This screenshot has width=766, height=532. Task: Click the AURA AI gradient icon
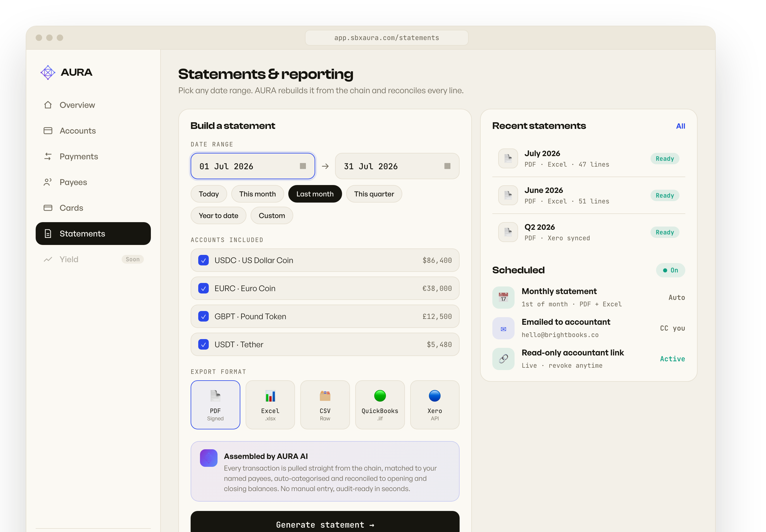coord(209,458)
